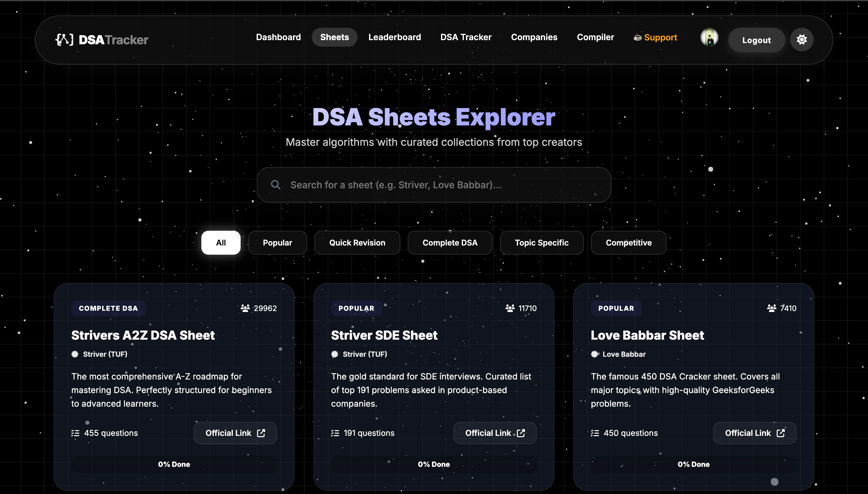Open the Leaderboard page
The width and height of the screenshot is (868, 494).
tap(395, 37)
